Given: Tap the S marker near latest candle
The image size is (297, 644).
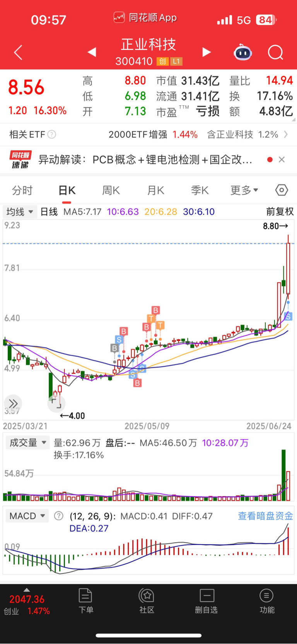Looking at the screenshot, I should [x=288, y=316].
